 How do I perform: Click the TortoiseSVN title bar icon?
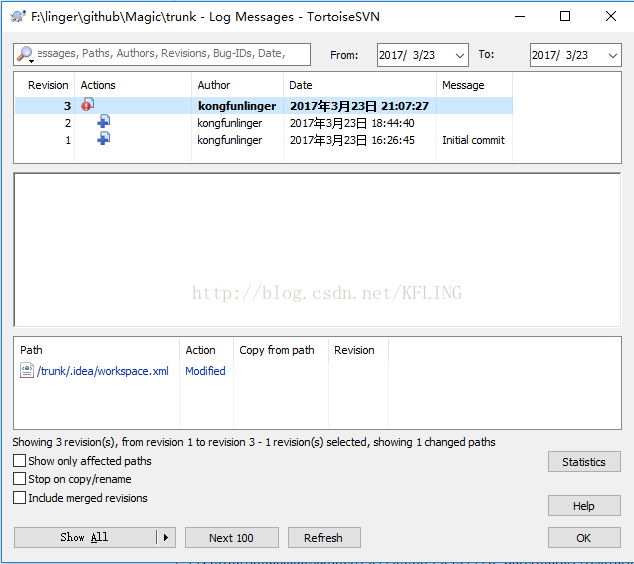pyautogui.click(x=18, y=17)
